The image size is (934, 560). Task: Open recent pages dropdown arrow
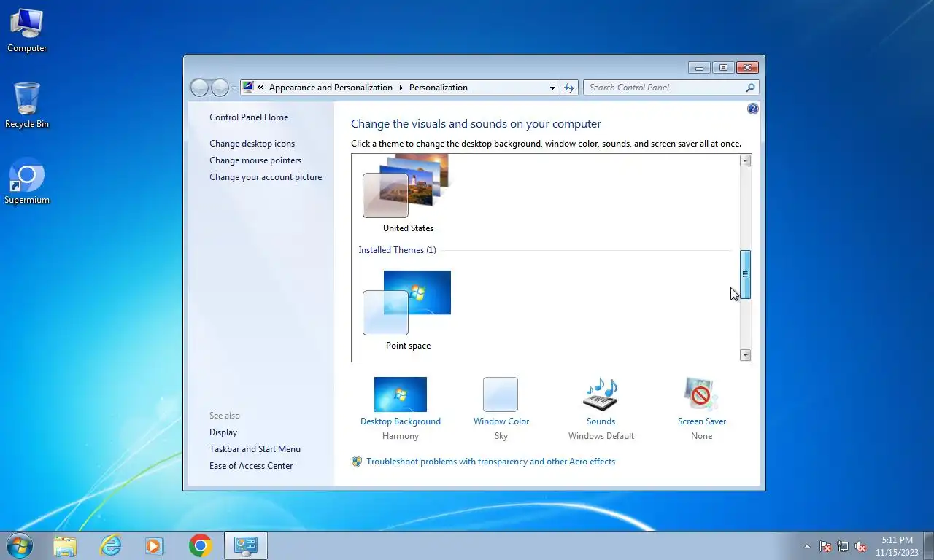(x=234, y=88)
